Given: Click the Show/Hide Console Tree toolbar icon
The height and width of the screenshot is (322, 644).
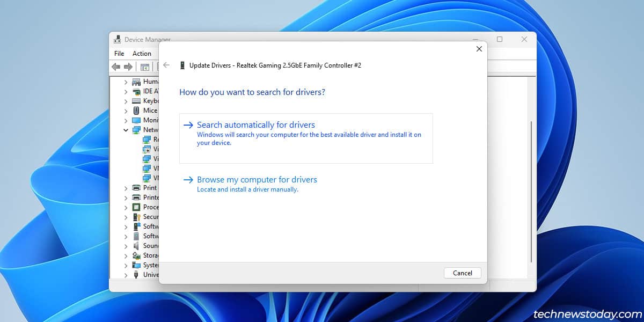Looking at the screenshot, I should (x=144, y=67).
